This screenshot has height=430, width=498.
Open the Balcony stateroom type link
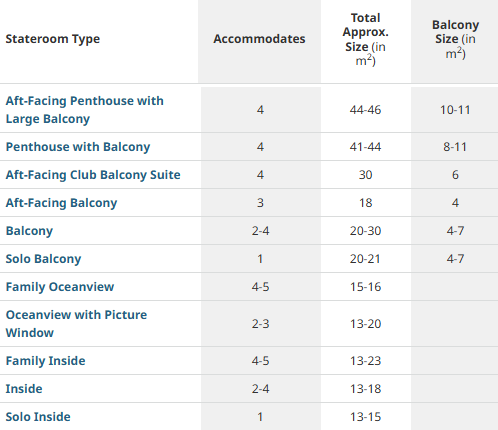click(x=29, y=231)
